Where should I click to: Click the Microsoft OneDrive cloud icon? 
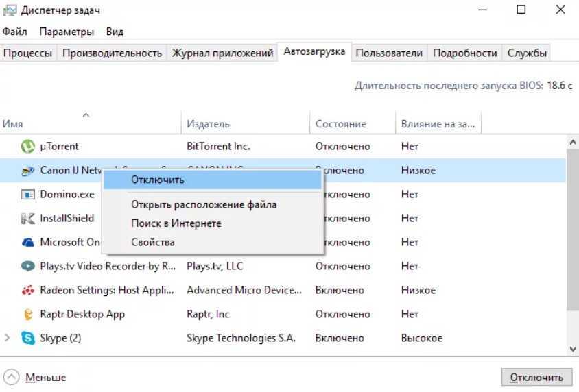click(27, 243)
